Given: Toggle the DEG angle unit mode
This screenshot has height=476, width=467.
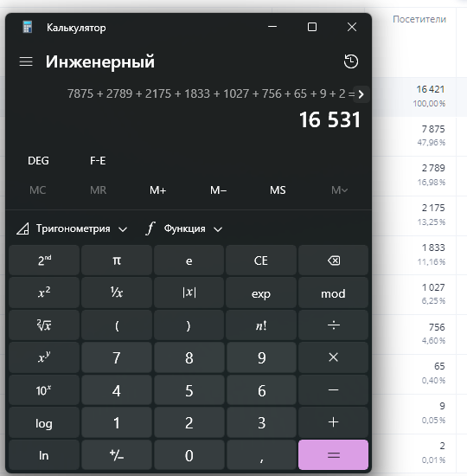Looking at the screenshot, I should [x=38, y=161].
